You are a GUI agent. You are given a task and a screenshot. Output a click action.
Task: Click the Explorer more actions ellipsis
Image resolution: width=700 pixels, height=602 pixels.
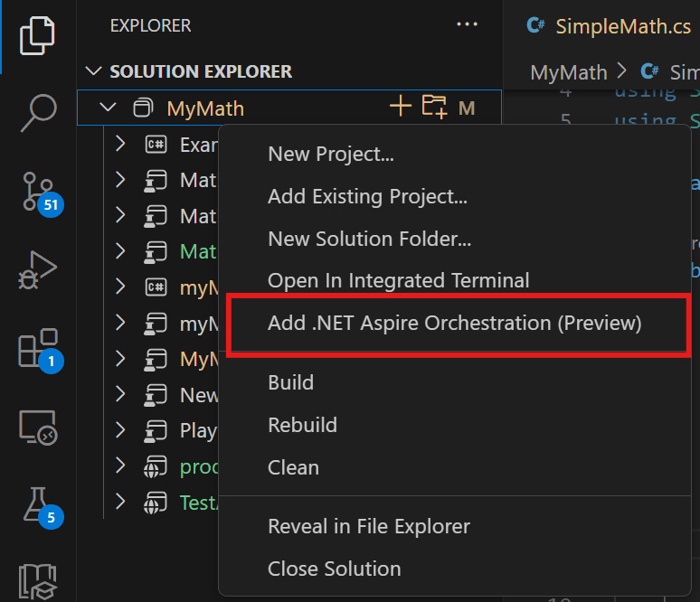(467, 24)
